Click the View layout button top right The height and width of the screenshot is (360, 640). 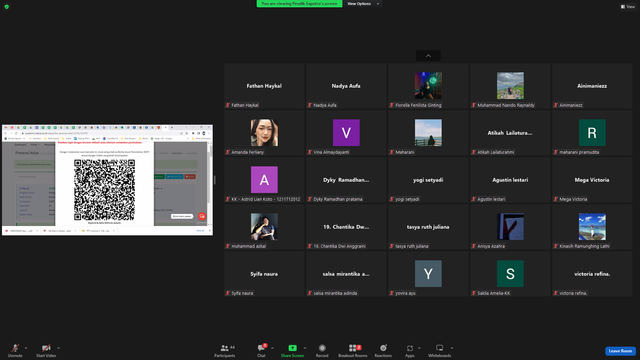tap(628, 7)
